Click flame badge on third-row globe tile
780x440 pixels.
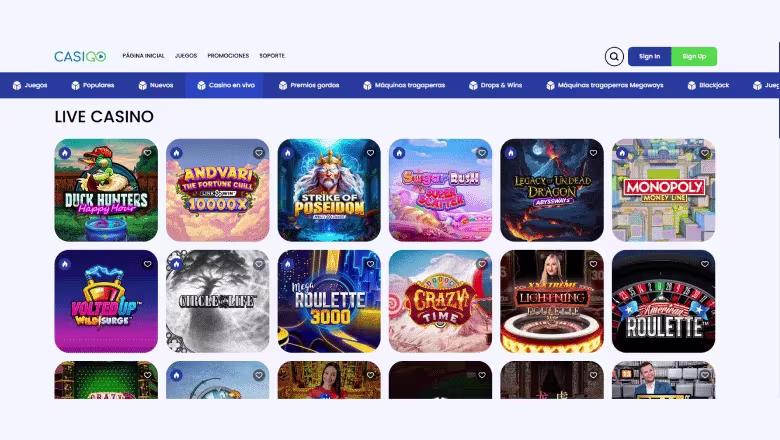point(176,375)
